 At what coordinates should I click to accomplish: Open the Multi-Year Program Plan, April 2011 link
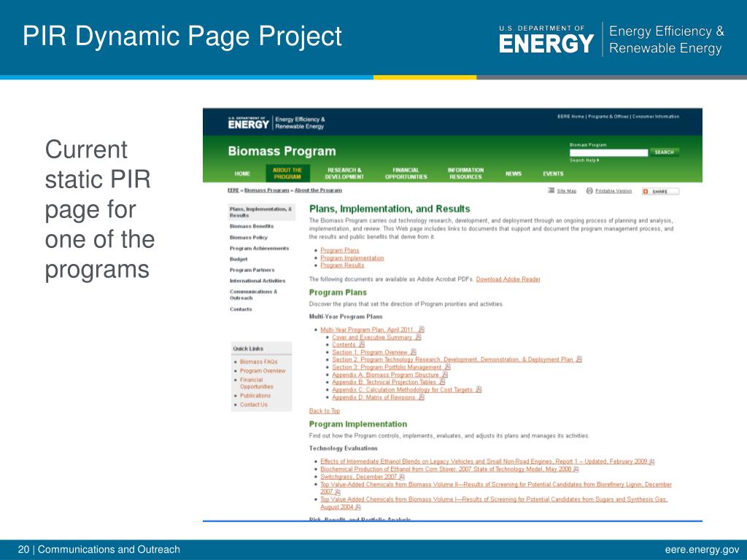[x=367, y=330]
